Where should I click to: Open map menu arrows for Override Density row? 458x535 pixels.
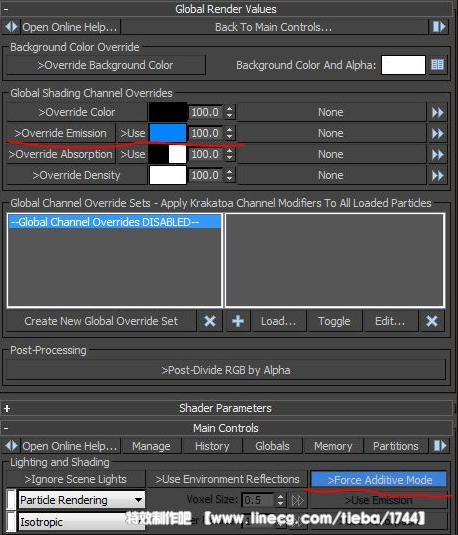(x=438, y=175)
